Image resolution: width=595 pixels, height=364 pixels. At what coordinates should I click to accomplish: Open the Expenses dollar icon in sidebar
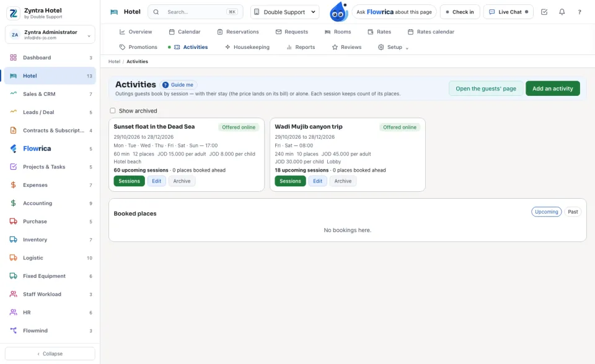(13, 184)
